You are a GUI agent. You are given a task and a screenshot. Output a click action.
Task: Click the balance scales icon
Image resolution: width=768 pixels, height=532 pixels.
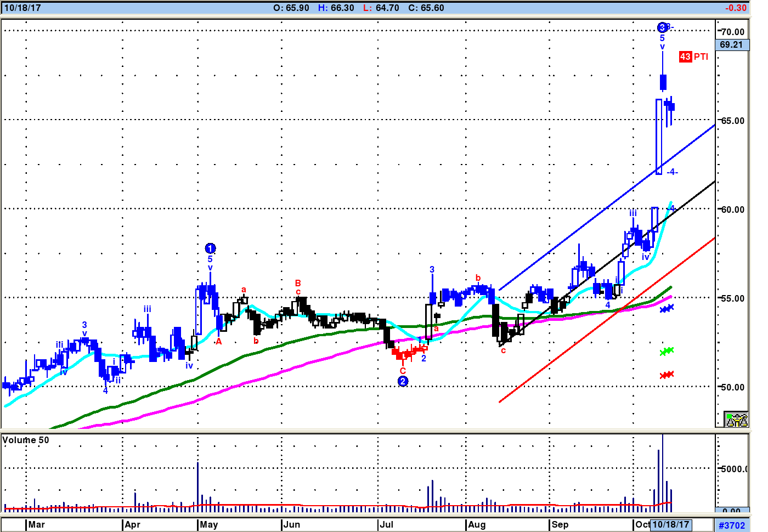click(x=736, y=420)
